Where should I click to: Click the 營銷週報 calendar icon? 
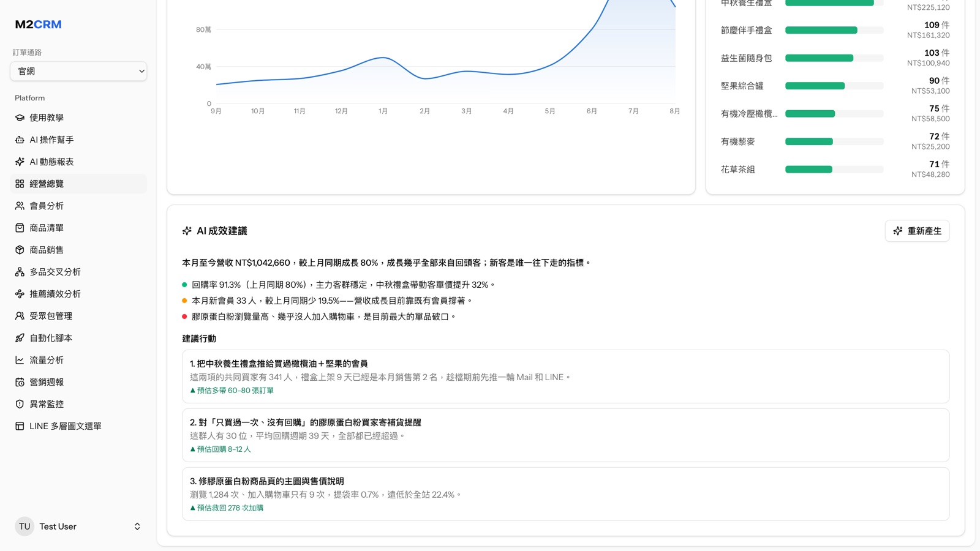click(x=20, y=382)
